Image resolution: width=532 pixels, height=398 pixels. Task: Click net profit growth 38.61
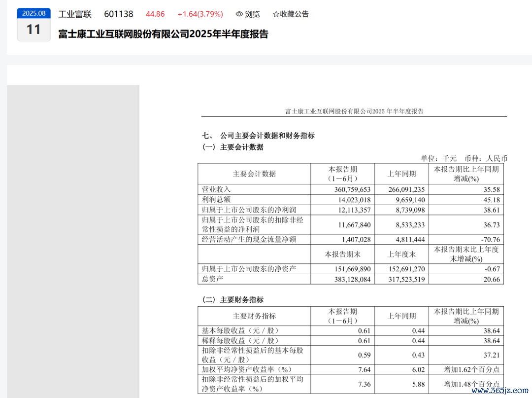coord(492,210)
